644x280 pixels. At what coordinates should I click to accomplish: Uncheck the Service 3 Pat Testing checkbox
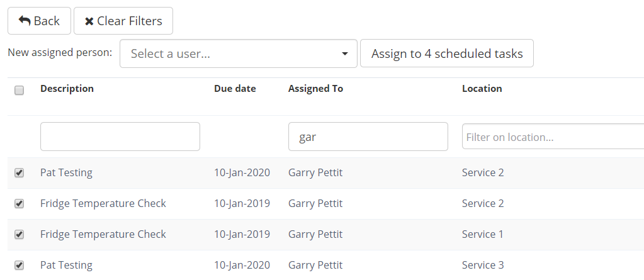tap(19, 266)
